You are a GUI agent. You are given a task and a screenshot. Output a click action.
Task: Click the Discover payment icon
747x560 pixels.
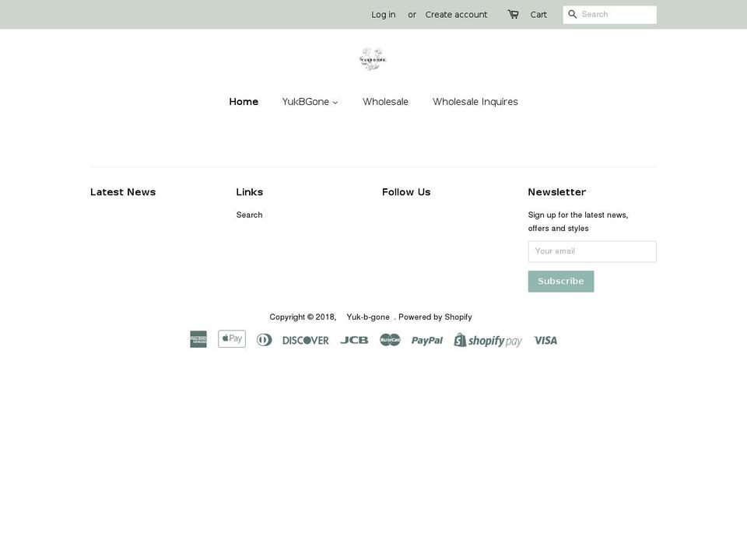[305, 340]
